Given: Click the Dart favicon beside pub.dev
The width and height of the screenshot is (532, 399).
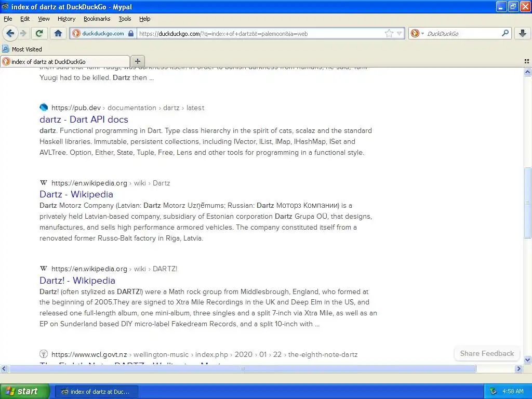Looking at the screenshot, I should [x=44, y=107].
